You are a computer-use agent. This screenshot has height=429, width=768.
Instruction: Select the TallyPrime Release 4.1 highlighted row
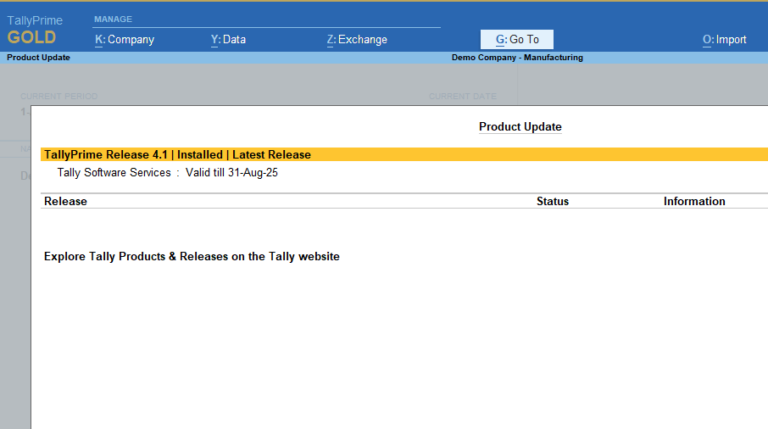[x=178, y=155]
